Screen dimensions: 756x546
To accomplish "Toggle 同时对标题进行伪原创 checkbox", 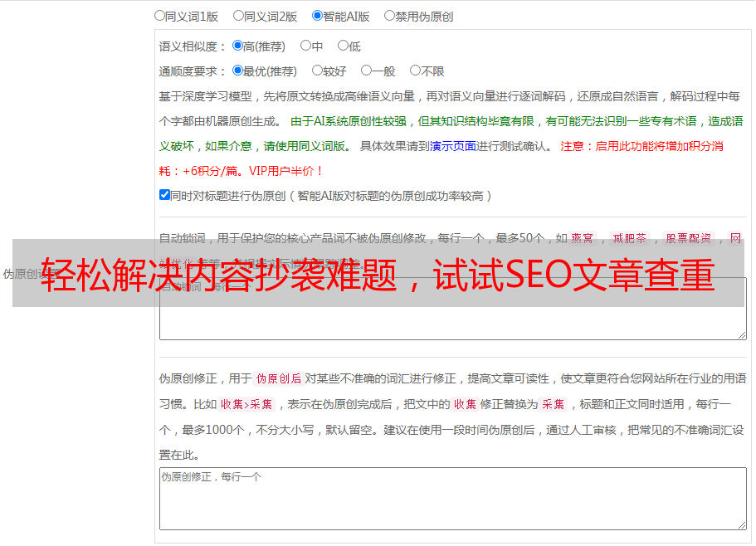I will tap(164, 195).
